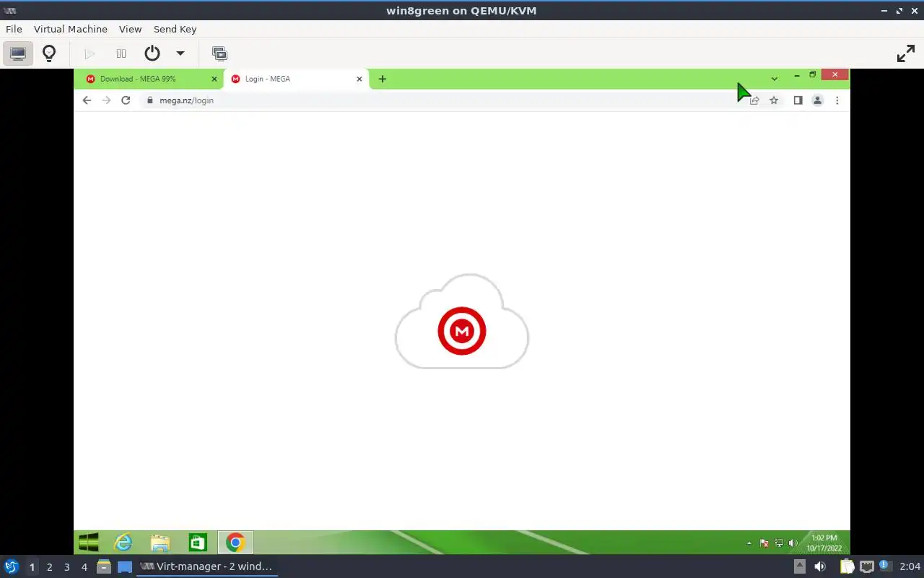Go back in Chrome
This screenshot has width=924, height=578.
[x=87, y=100]
